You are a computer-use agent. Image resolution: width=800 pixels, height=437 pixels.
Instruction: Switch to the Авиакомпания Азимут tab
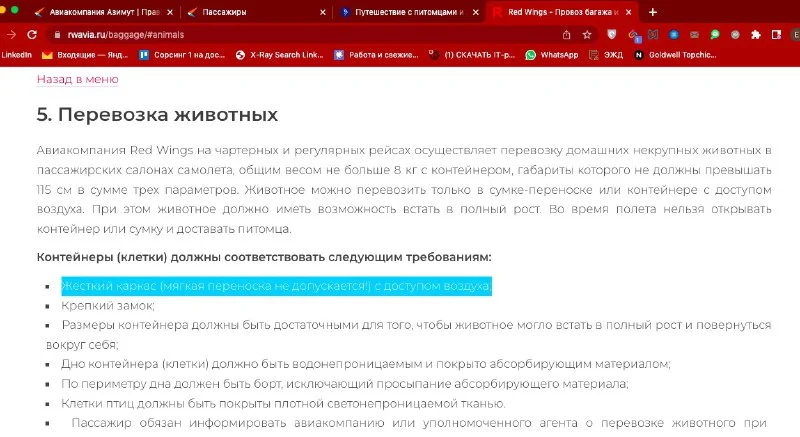coord(104,12)
